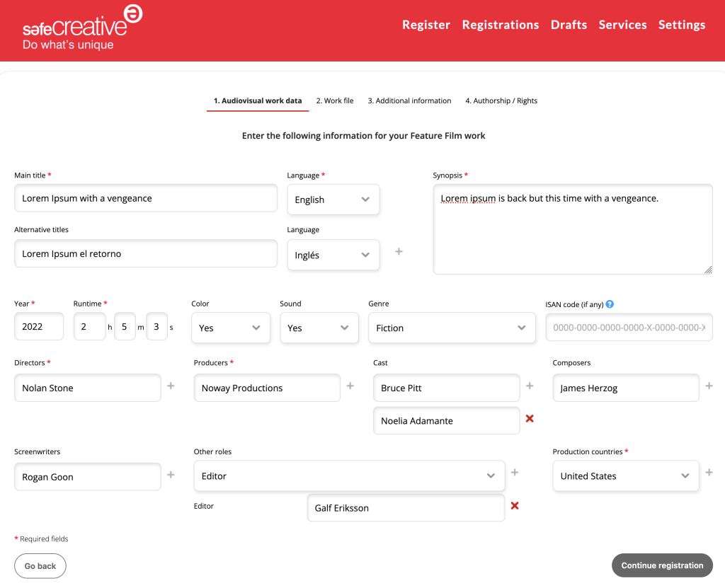Open the Editor roles dropdown
This screenshot has width=725, height=588.
(x=348, y=475)
